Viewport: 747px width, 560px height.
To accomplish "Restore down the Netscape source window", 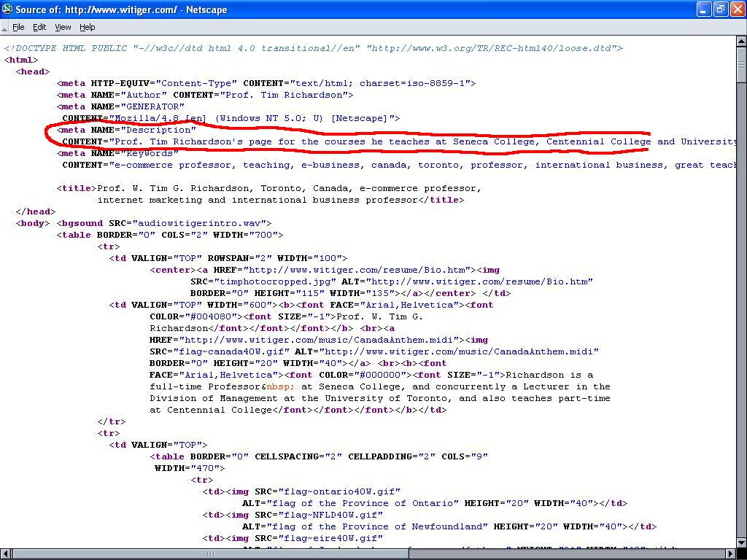I will pos(720,9).
